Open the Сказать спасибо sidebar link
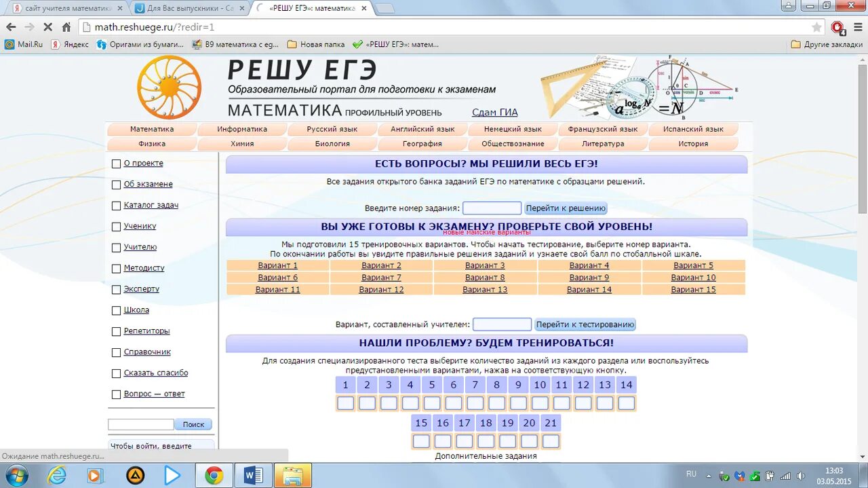868x488 pixels. 156,373
